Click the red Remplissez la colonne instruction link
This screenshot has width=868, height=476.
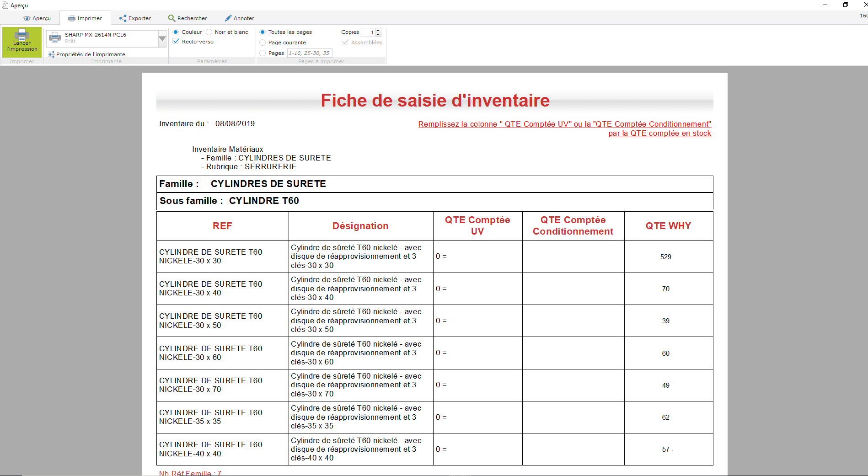[564, 124]
